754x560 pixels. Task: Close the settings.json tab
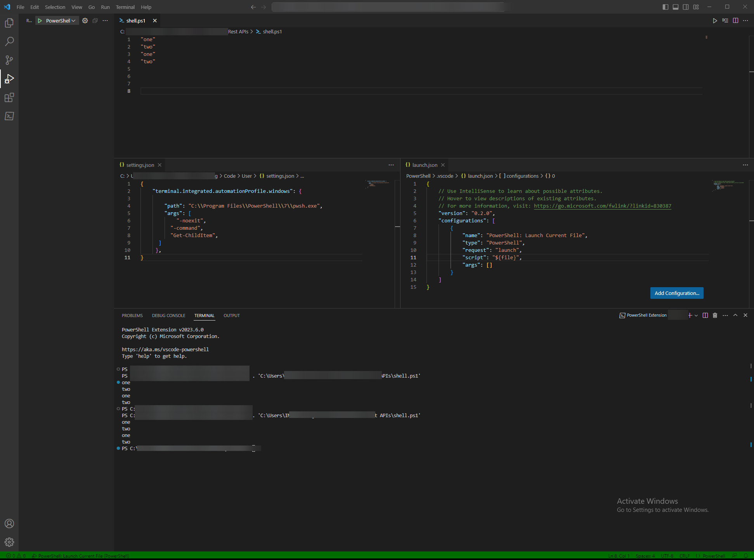click(x=159, y=165)
